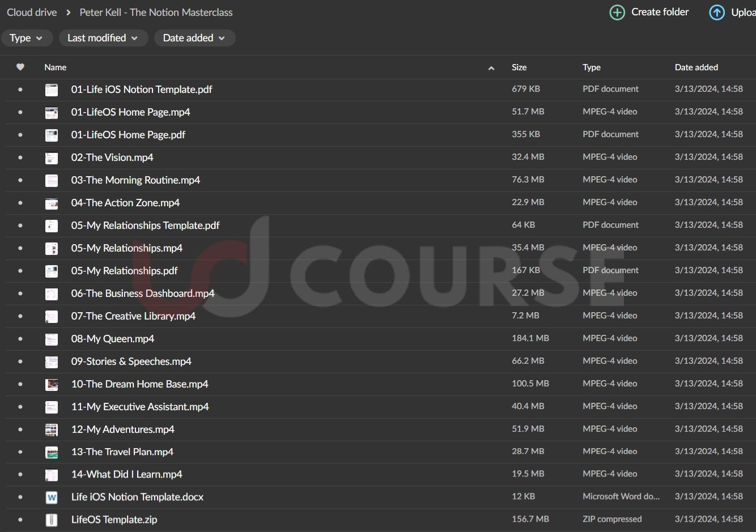
Task: Click the thumbnail icon of 12-My Adventures.mp4
Action: point(52,429)
